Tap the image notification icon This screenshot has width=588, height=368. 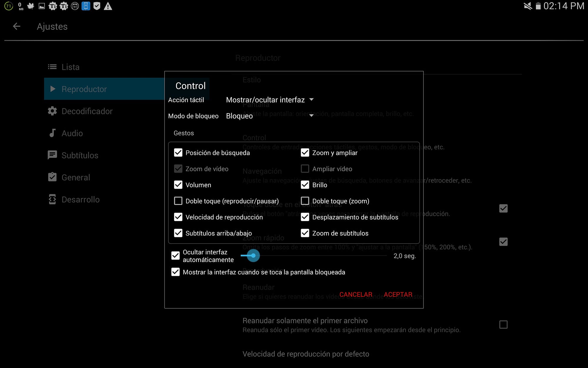point(42,6)
